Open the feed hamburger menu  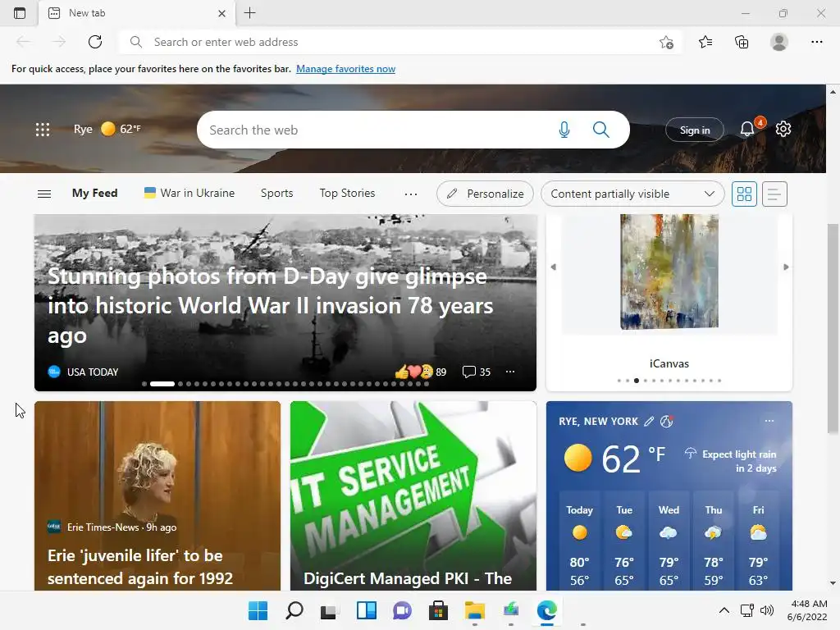click(x=44, y=194)
